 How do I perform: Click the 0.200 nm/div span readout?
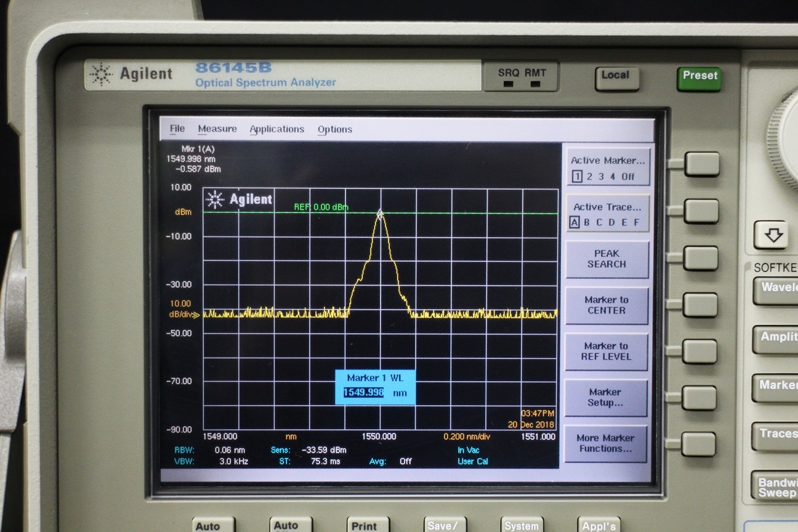pyautogui.click(x=465, y=437)
